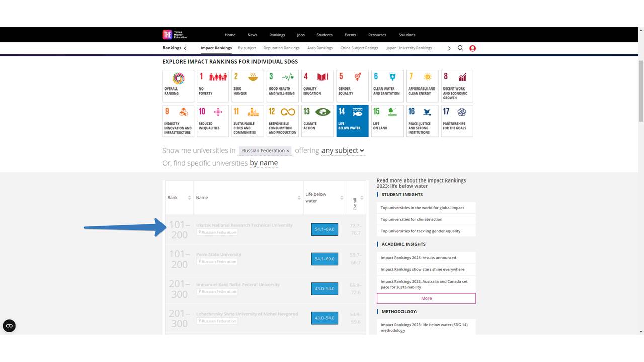The image size is (644, 362).
Task: Click the More button under Academic Insights
Action: point(426,298)
